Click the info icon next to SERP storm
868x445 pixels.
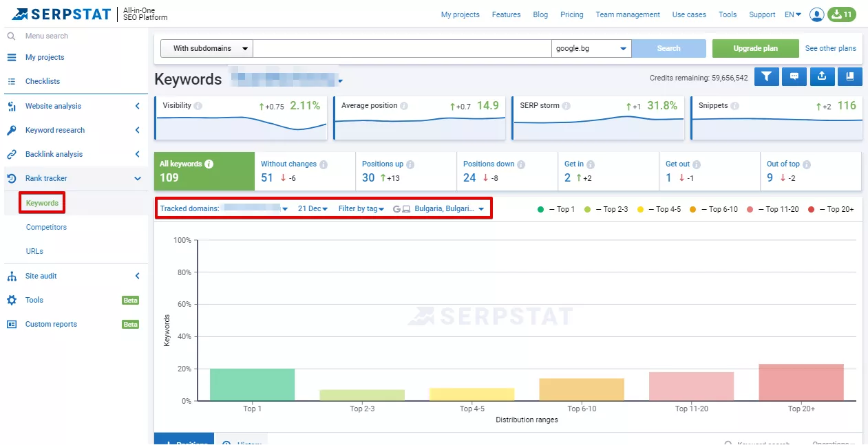566,106
